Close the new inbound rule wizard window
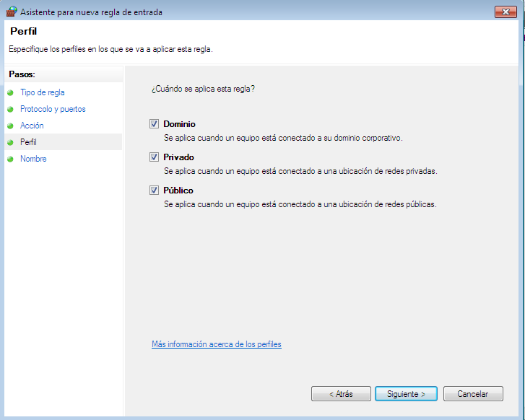Screen dimensions: 525x420 504,12
